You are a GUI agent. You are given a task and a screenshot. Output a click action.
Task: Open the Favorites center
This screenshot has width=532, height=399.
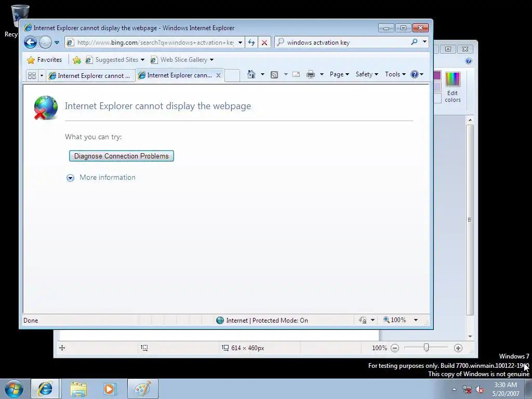point(45,60)
